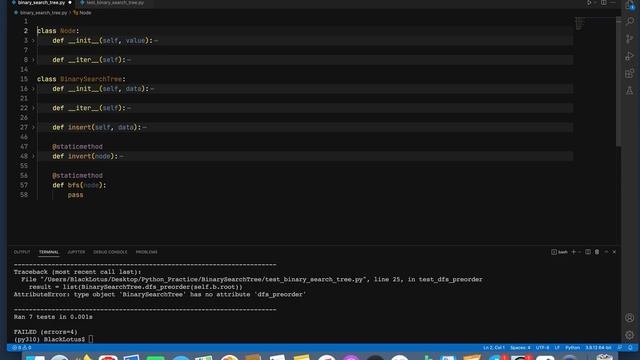The image size is (640, 360).
Task: Click '@staticmethod' decorator on line 47
Action: 78,146
